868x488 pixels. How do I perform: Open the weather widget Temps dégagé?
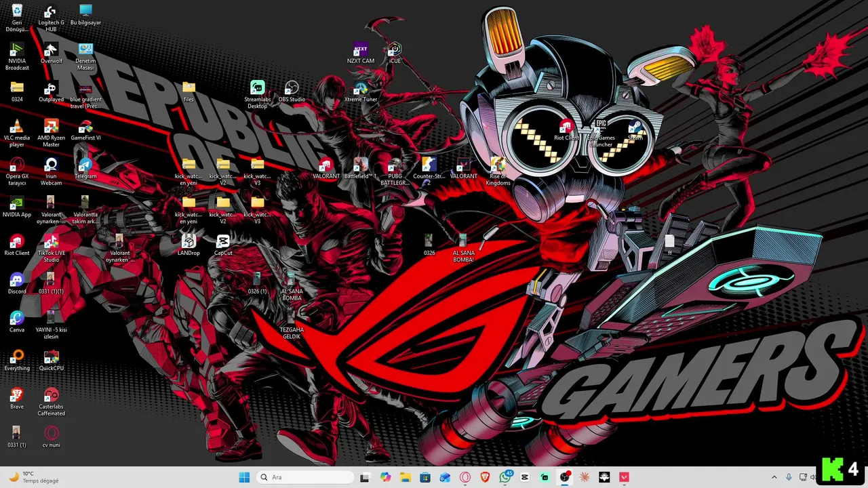(34, 477)
